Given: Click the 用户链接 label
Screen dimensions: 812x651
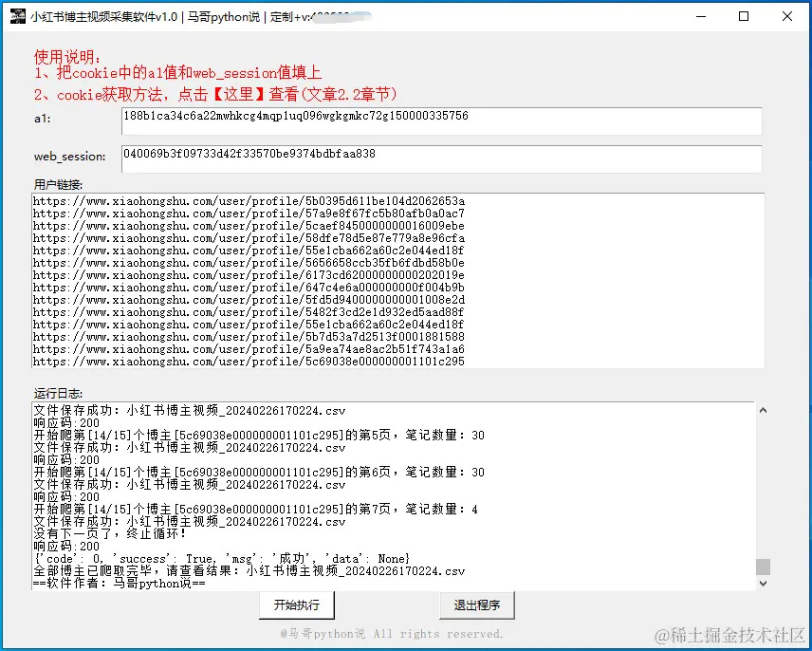Looking at the screenshot, I should tap(58, 184).
